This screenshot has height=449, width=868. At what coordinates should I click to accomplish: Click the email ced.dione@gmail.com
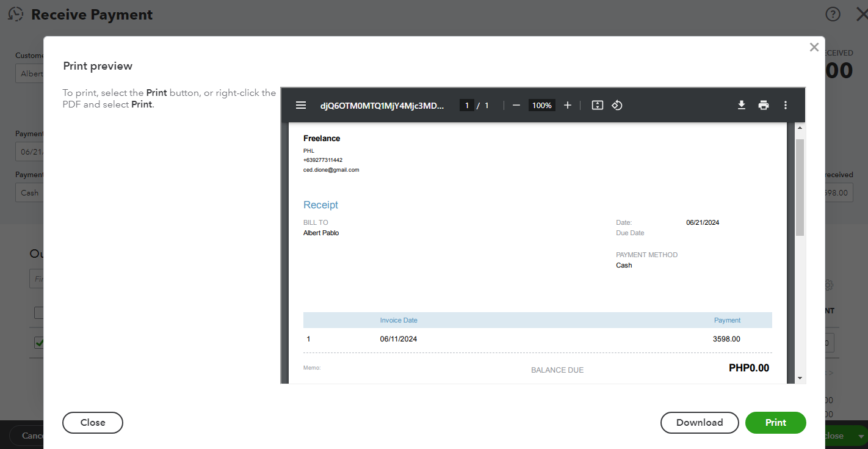coord(331,170)
